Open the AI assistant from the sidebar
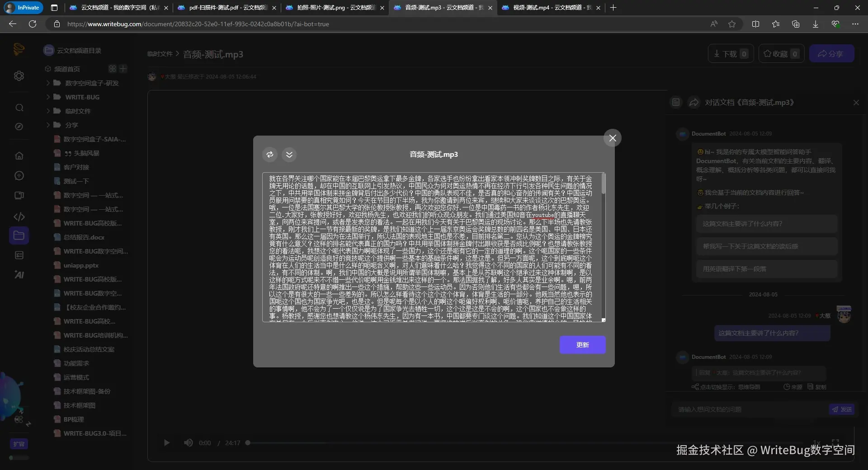The width and height of the screenshot is (868, 470). [x=19, y=274]
